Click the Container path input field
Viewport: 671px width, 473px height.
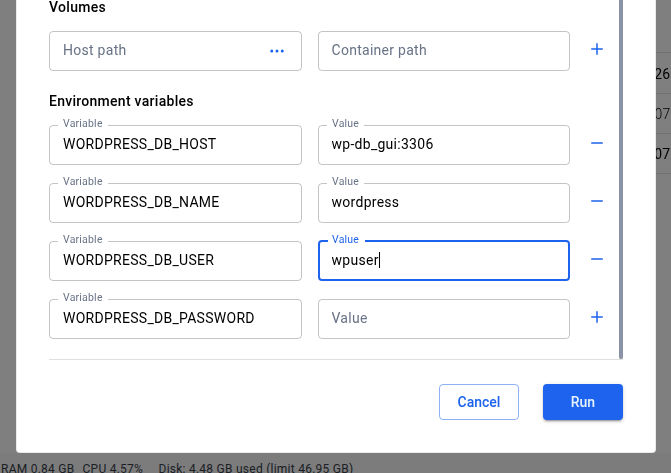click(443, 50)
